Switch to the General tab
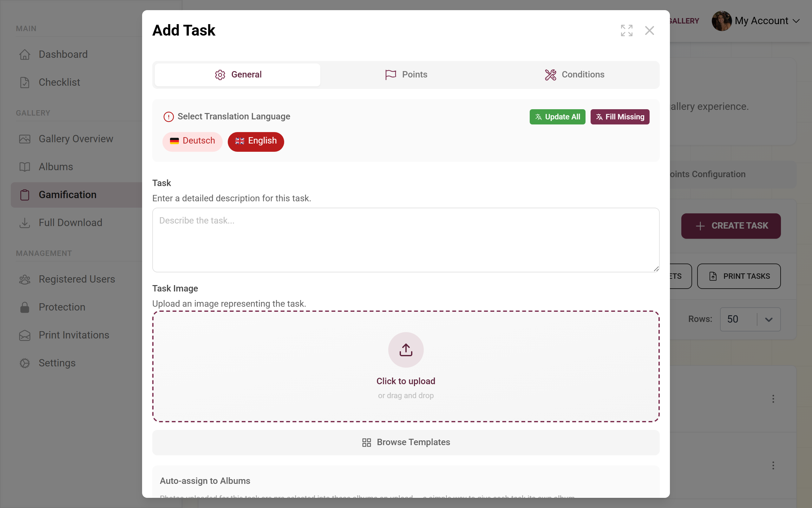 (x=238, y=75)
